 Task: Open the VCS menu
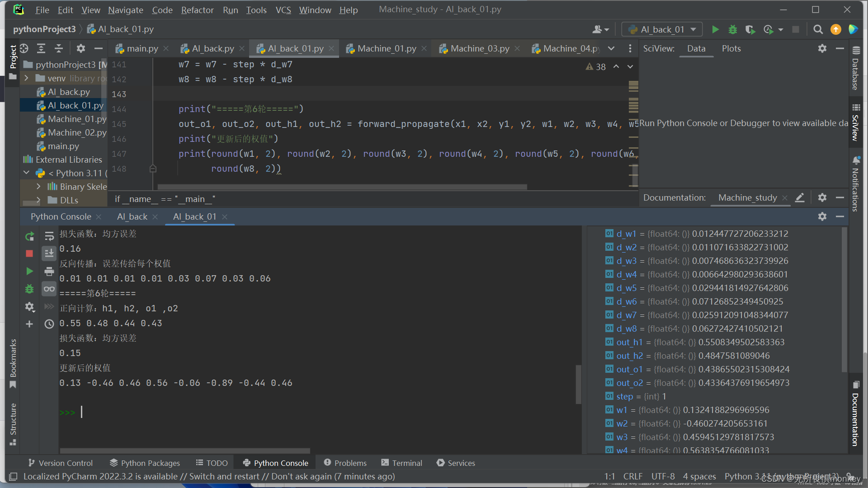[283, 10]
